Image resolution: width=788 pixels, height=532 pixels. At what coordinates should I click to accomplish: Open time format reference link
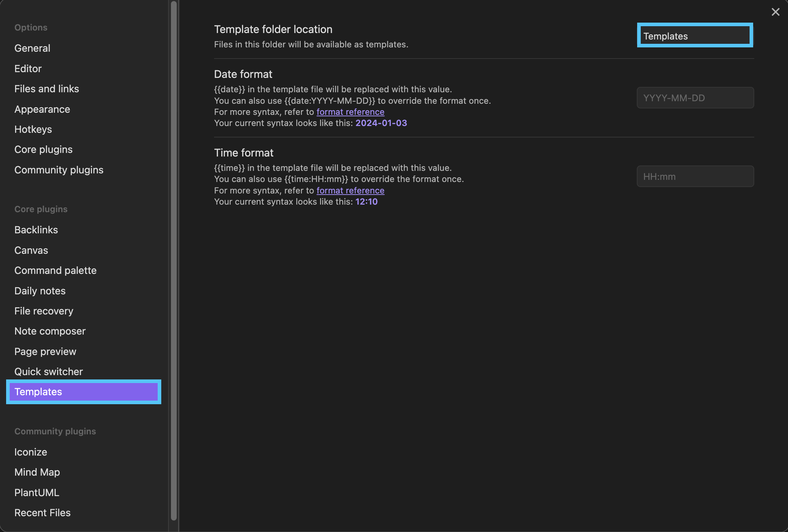(350, 191)
